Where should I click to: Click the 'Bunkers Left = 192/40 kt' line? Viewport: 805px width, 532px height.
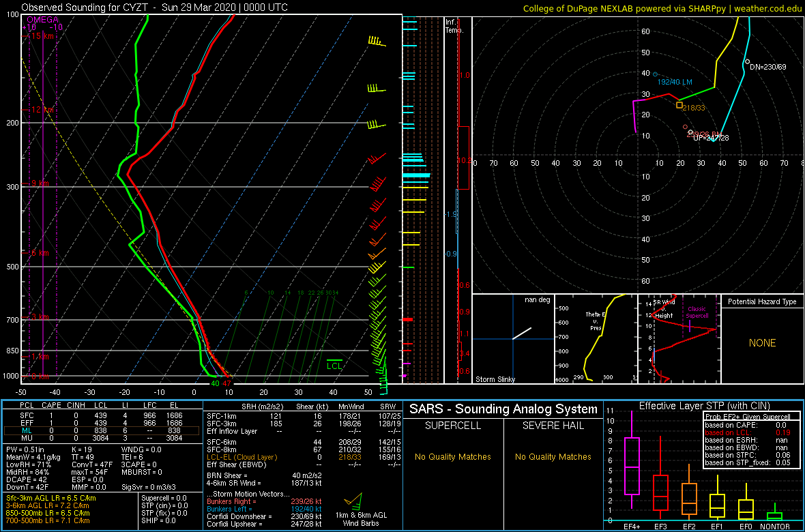click(264, 508)
